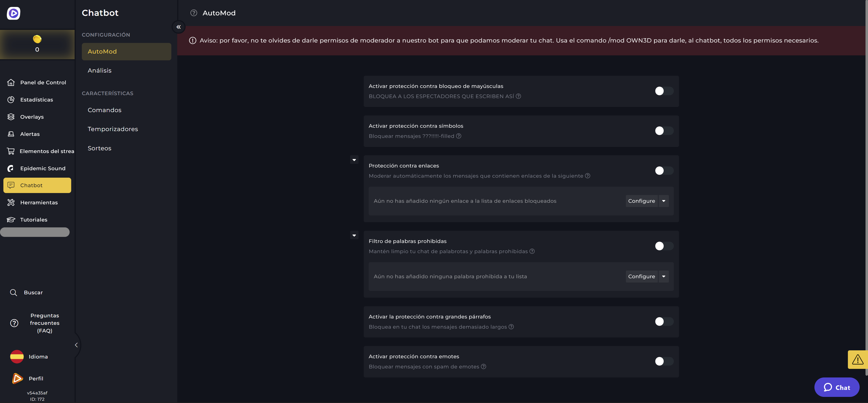
Task: Click Configure button for palabras prohibidas
Action: pos(642,276)
